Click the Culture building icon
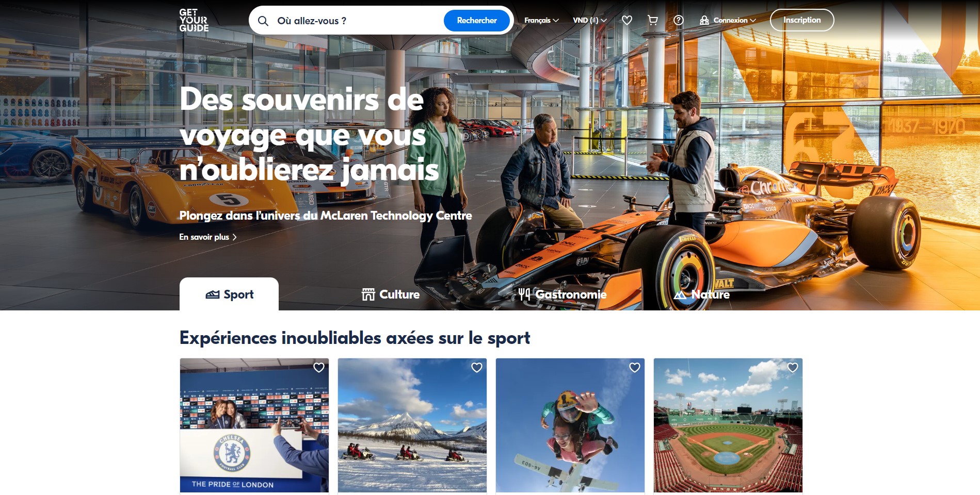The height and width of the screenshot is (495, 980). click(x=368, y=294)
